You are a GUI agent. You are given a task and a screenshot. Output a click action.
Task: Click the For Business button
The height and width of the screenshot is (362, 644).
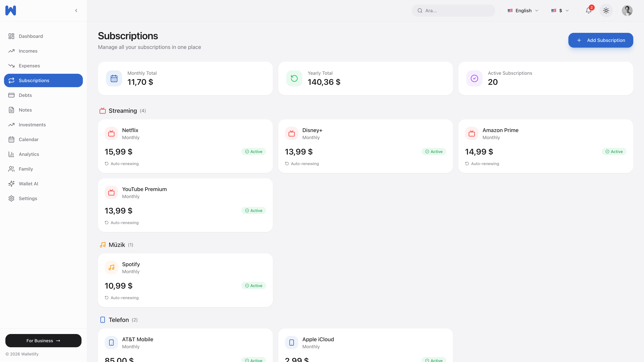point(43,341)
